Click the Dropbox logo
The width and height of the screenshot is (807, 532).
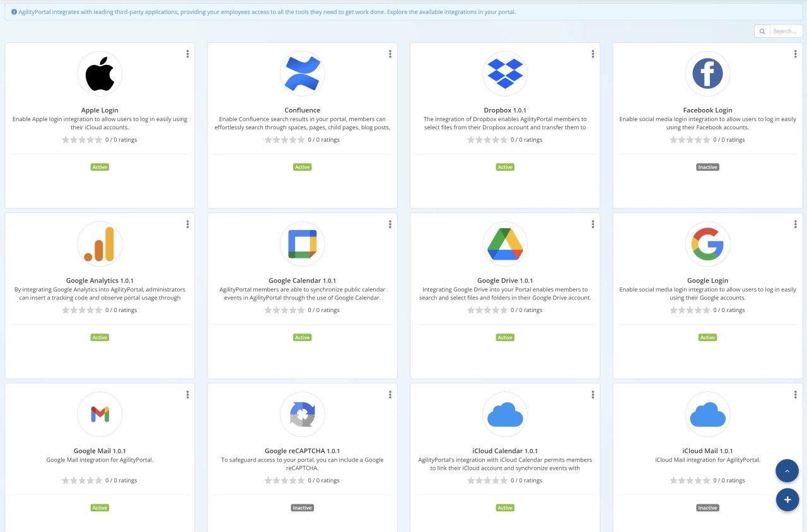[x=505, y=73]
